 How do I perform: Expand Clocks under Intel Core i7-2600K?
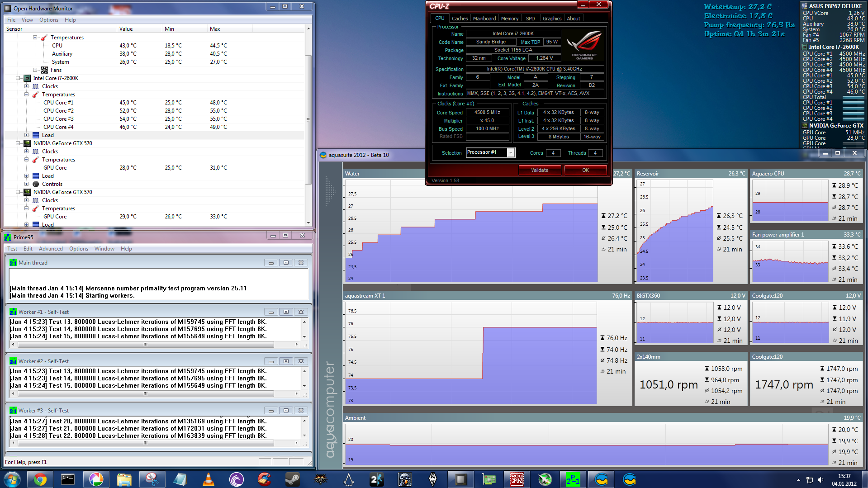pos(26,86)
